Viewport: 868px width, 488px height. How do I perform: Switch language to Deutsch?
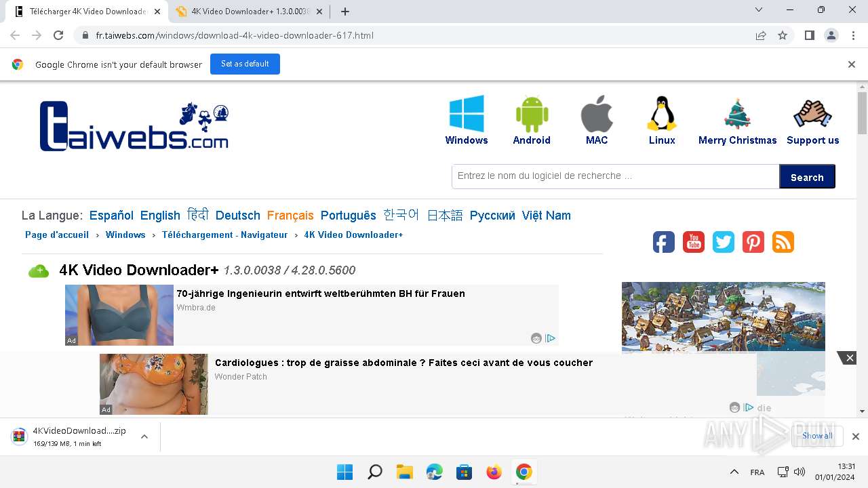[238, 216]
